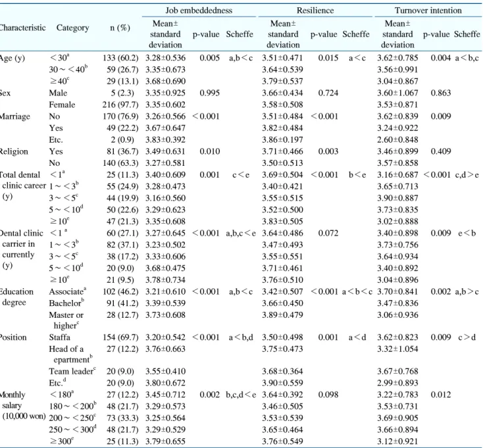
Task: Select the cell '154 (69.7)'
Action: click(120, 337)
